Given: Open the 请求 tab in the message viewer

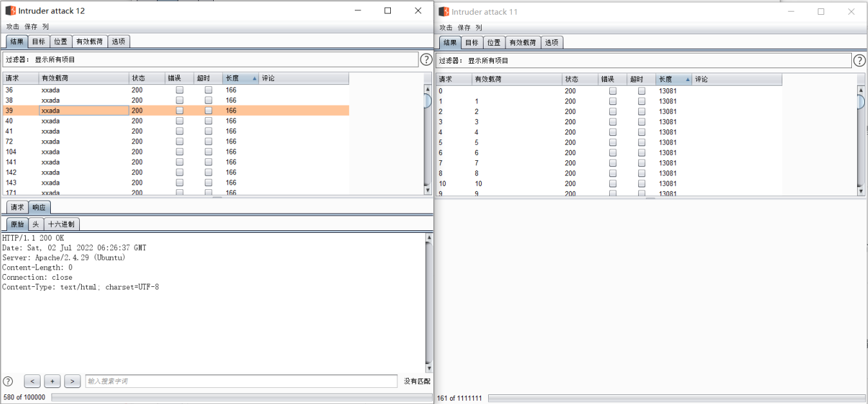Looking at the screenshot, I should pyautogui.click(x=17, y=207).
